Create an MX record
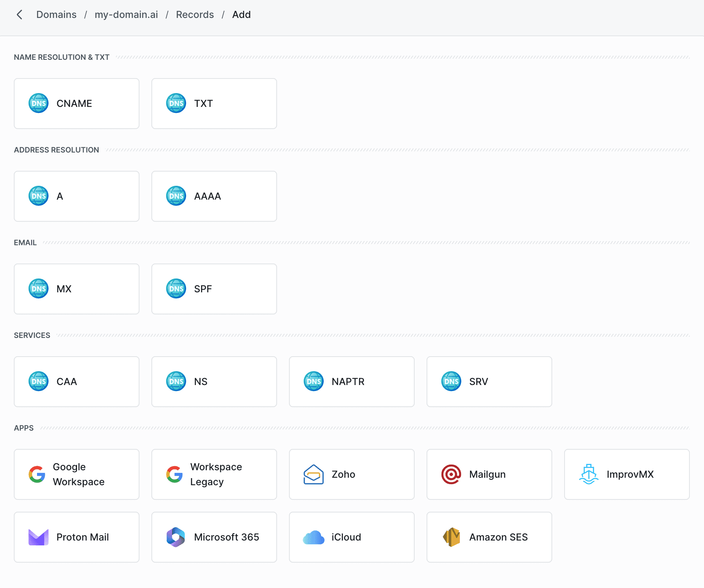Screen dimensions: 704x588 click(77, 289)
